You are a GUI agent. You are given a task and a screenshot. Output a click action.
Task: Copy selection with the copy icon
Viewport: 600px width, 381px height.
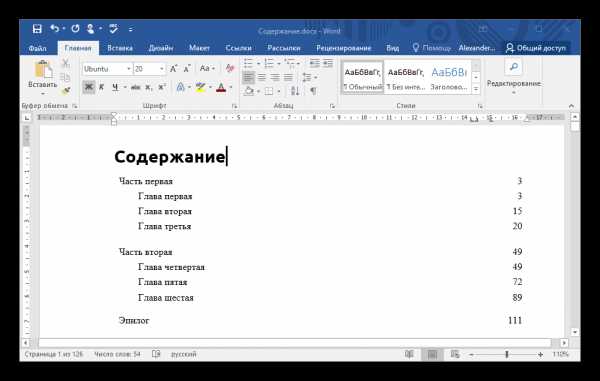[66, 77]
